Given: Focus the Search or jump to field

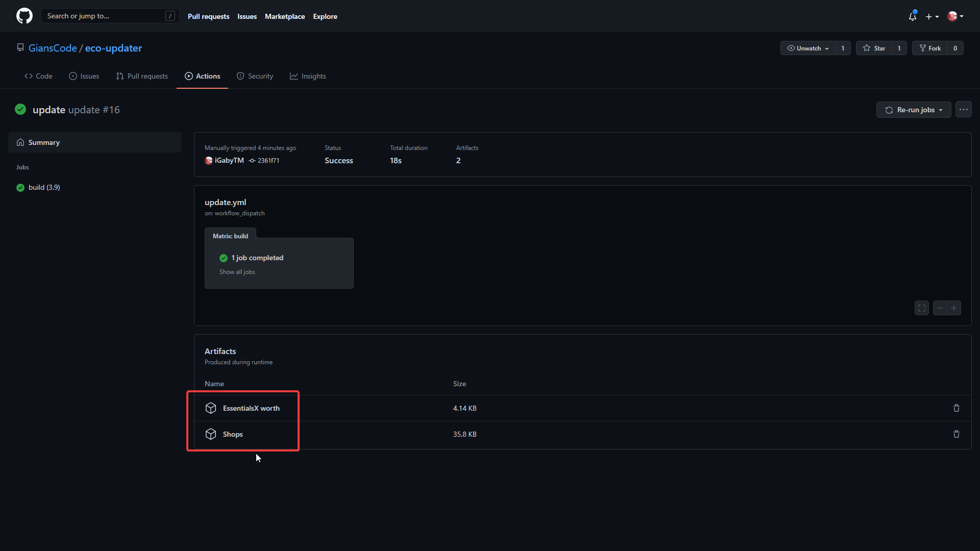Looking at the screenshot, I should [105, 16].
